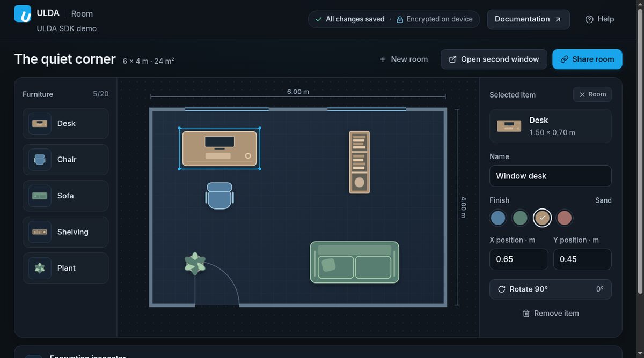Image resolution: width=644 pixels, height=358 pixels.
Task: Click the Rotate 90° button
Action: [x=550, y=289]
